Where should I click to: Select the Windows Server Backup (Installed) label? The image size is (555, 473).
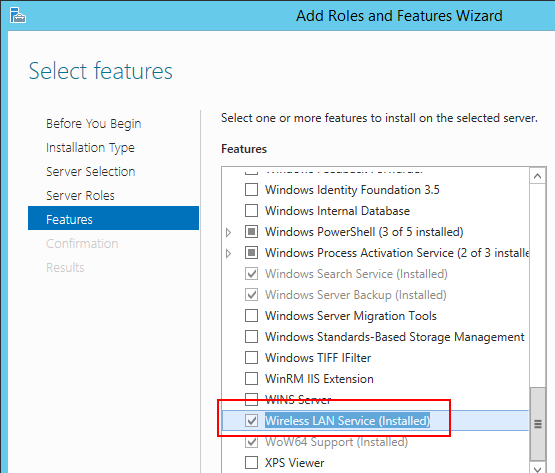[356, 295]
